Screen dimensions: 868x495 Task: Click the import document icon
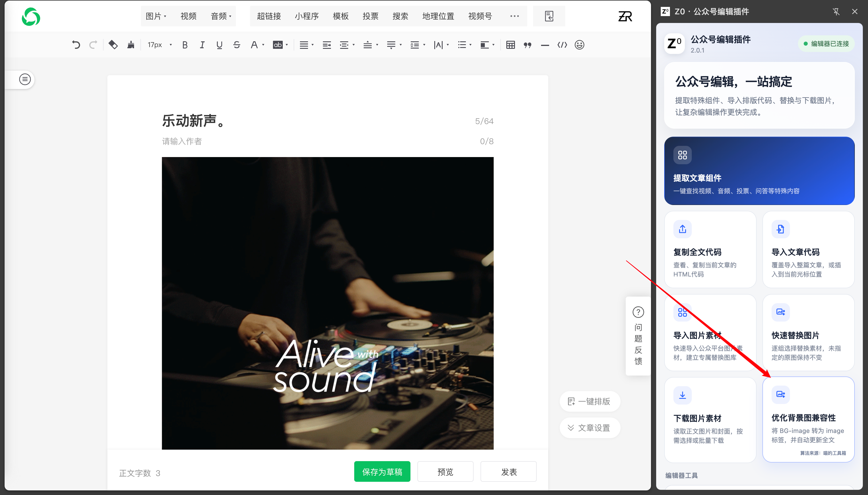[x=549, y=16]
